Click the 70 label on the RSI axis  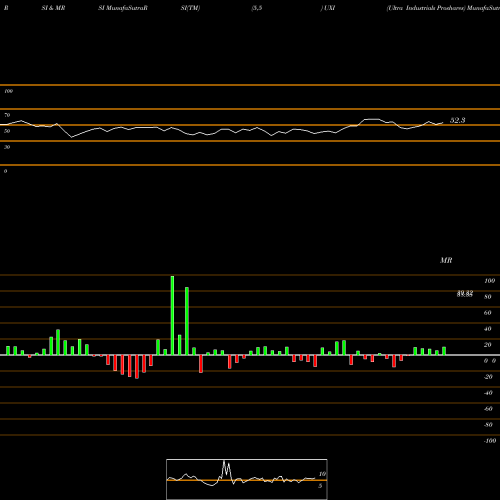(7, 115)
